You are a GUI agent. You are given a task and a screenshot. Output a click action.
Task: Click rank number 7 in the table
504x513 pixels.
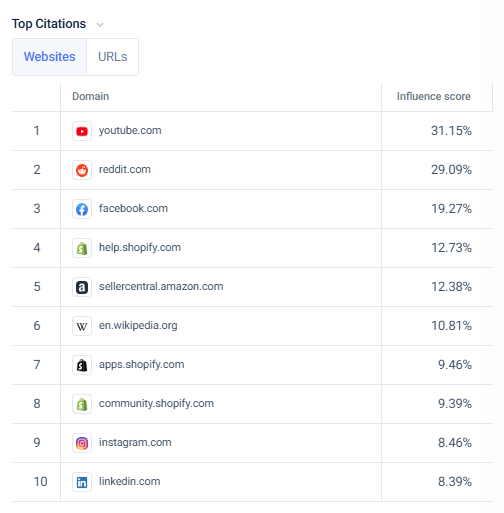[x=37, y=365]
